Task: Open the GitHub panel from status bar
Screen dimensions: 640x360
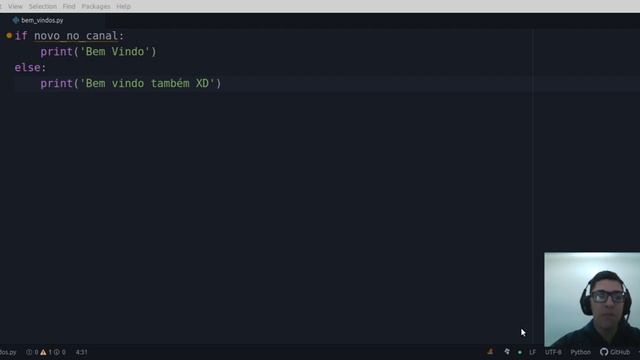Action: tap(615, 352)
